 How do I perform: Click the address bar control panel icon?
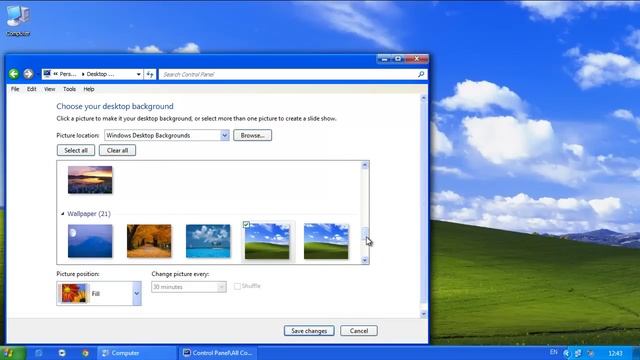tap(47, 74)
